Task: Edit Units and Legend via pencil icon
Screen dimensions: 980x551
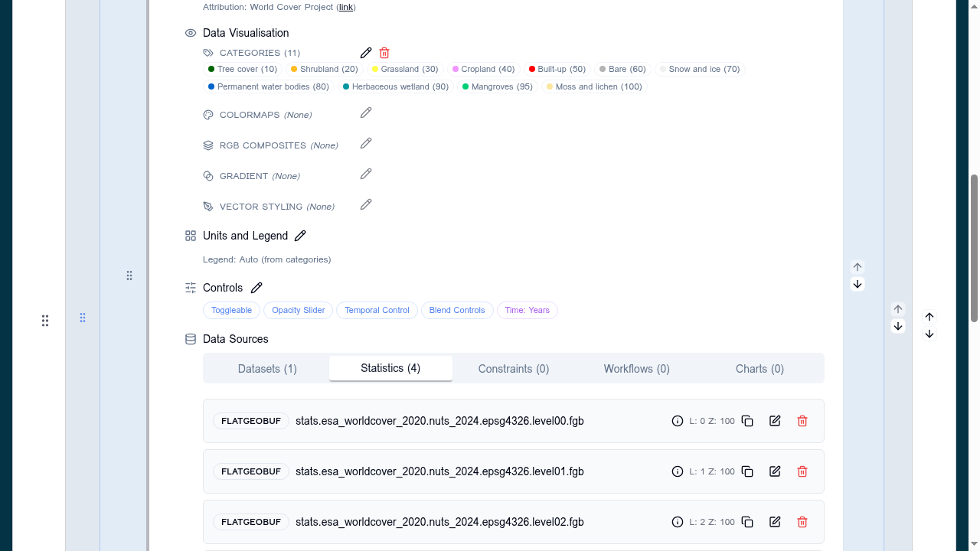Action: tap(300, 236)
